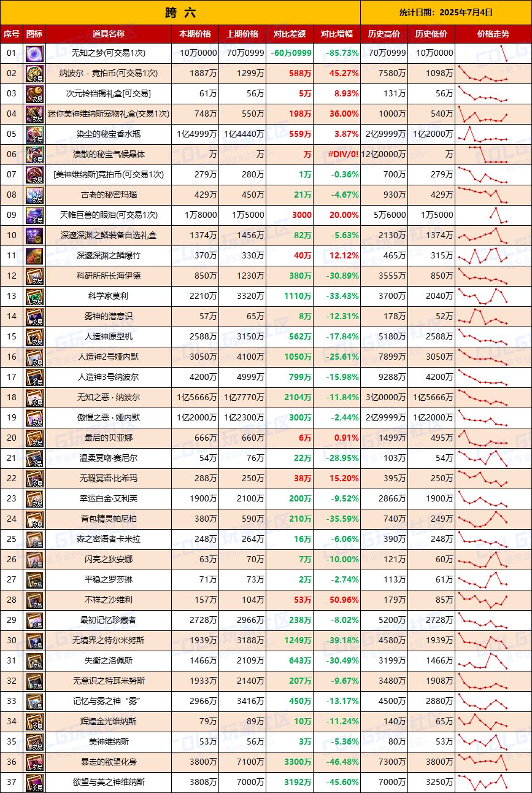
Task: Select the 人造神2号娅内默 card icon
Action: [x=34, y=357]
